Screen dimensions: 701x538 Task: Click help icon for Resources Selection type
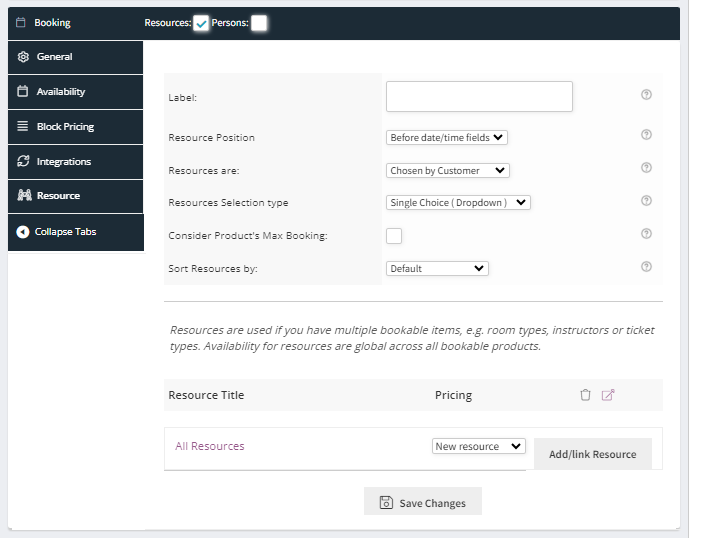tap(646, 201)
